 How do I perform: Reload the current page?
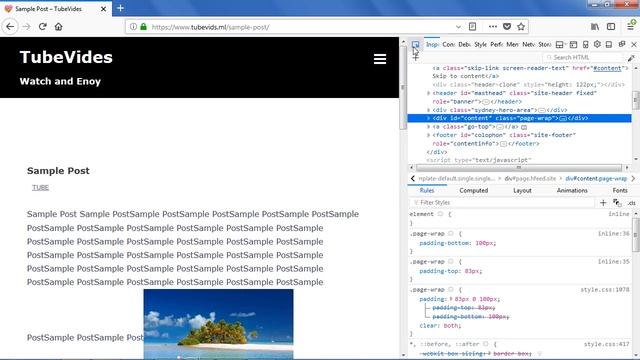[42, 27]
